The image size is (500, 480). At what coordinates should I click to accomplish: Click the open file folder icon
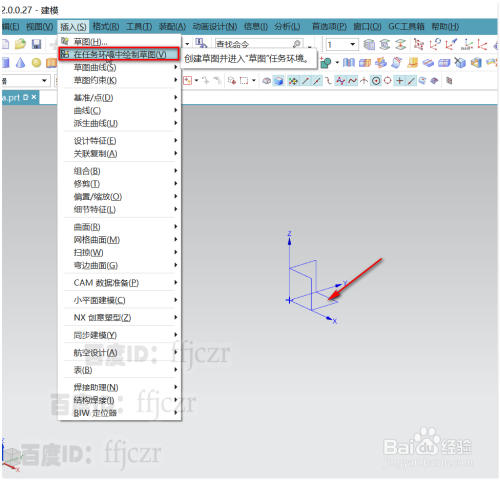tap(20, 44)
